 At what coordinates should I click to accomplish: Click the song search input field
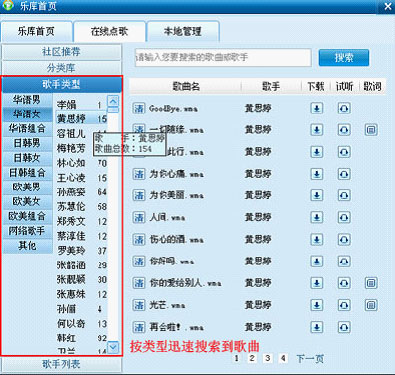[223, 57]
